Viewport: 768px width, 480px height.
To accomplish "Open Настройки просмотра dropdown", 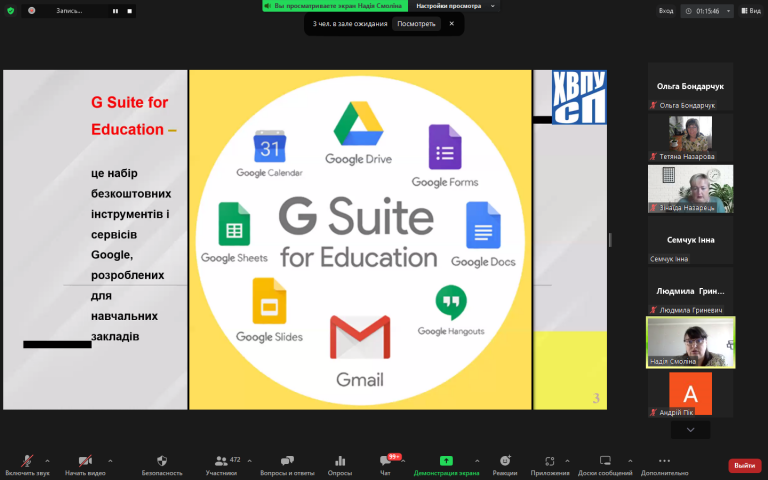I will click(456, 6).
